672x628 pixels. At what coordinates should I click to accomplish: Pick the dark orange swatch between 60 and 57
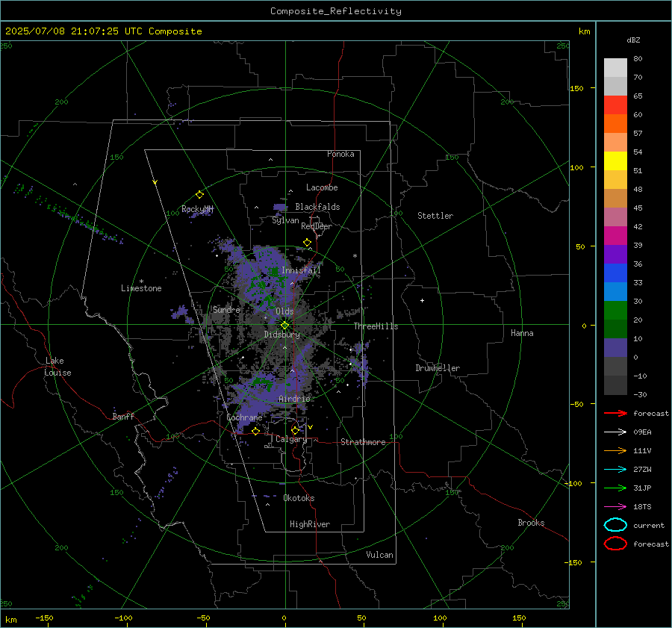(615, 123)
